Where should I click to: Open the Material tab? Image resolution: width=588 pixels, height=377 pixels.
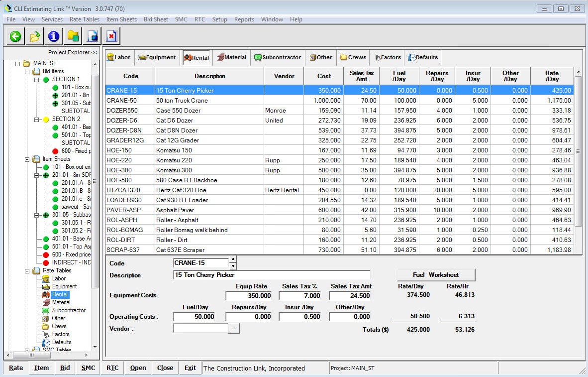232,57
